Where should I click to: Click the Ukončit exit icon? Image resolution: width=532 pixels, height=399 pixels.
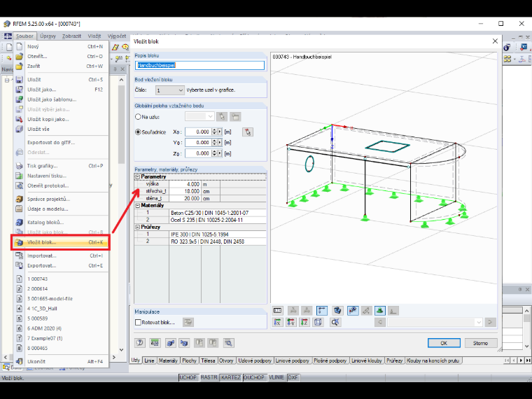(x=20, y=361)
